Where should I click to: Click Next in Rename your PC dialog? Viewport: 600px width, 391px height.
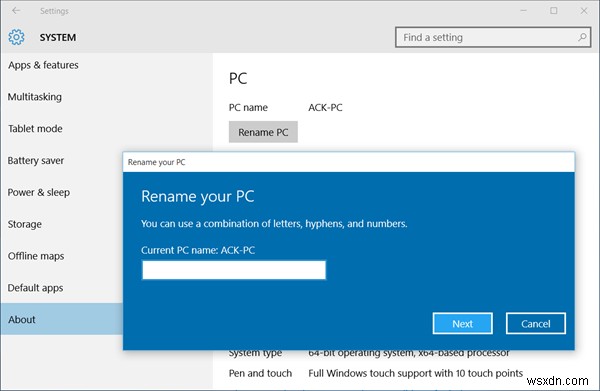coord(463,324)
